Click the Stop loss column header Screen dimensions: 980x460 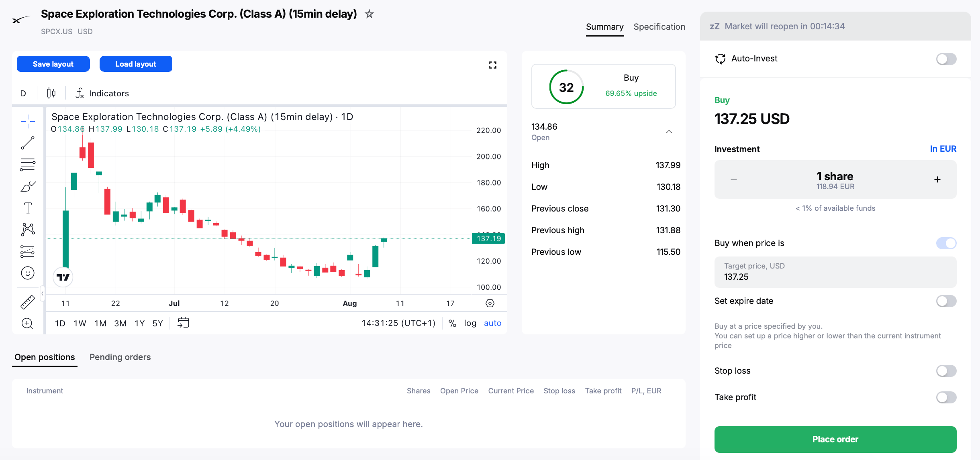pos(559,391)
